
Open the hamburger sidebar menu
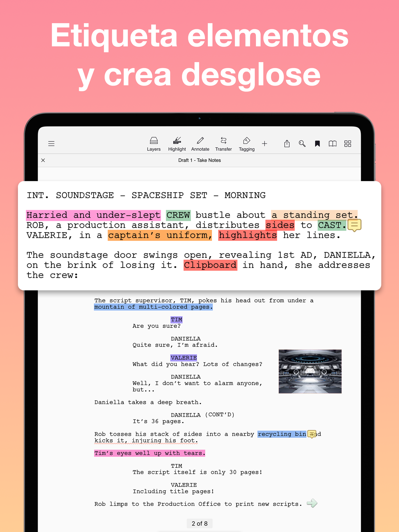pyautogui.click(x=51, y=144)
